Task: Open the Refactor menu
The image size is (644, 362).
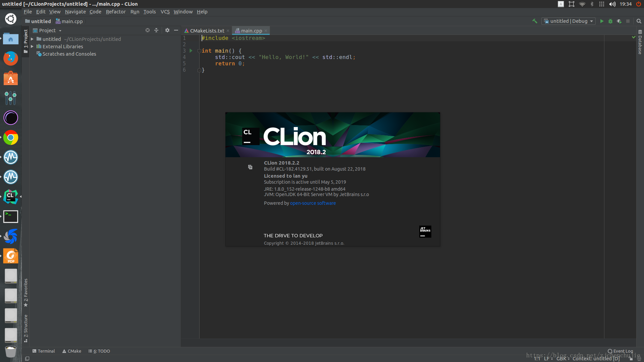Action: (x=116, y=12)
